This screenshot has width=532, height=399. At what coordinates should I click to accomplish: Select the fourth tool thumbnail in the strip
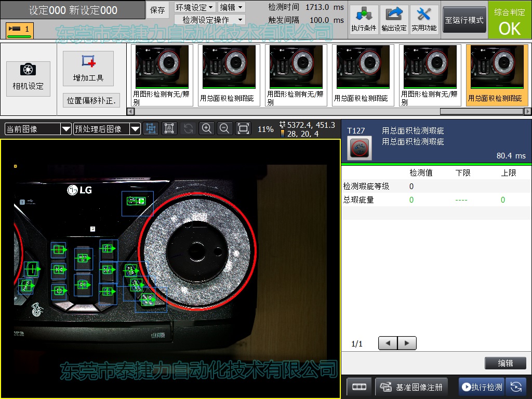pos(363,75)
